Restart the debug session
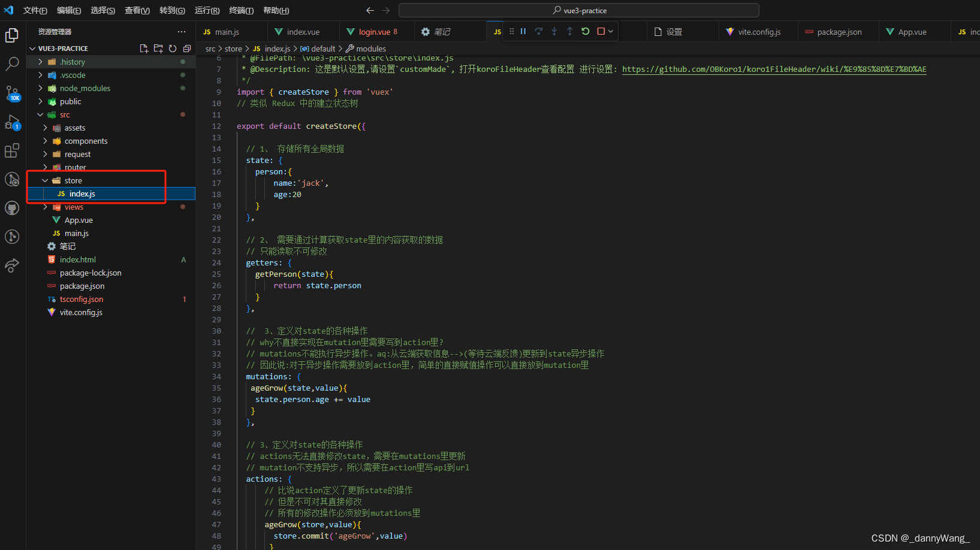980x550 pixels. tap(586, 31)
